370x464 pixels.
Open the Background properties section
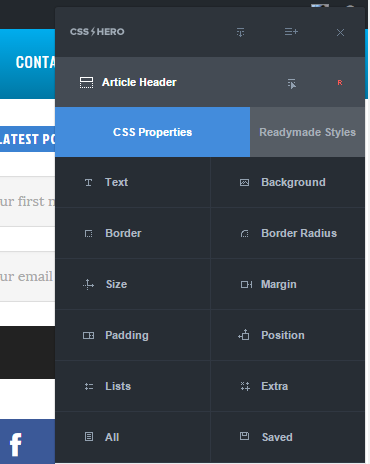coord(288,182)
